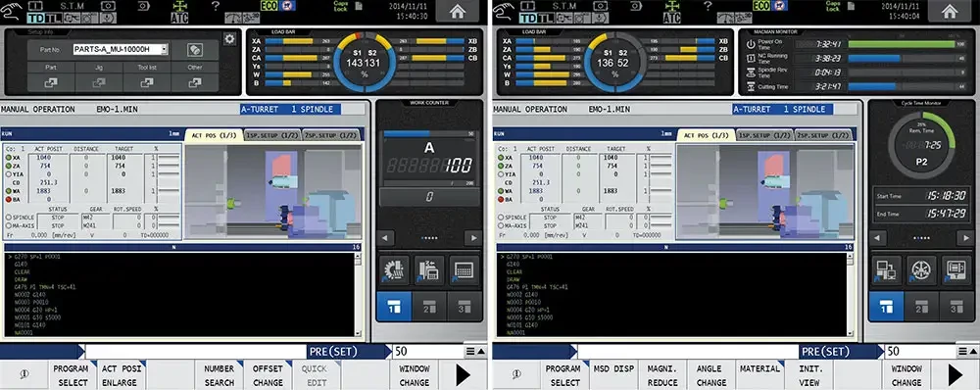Select the SPINDLE radio under the Work Counter screen's status table
Image resolution: width=980 pixels, height=390 pixels.
[10, 217]
